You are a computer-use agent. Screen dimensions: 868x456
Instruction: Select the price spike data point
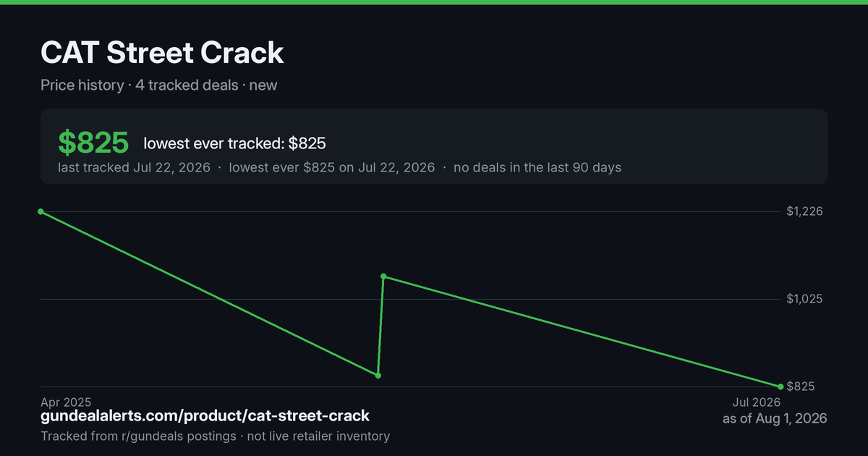pyautogui.click(x=383, y=276)
